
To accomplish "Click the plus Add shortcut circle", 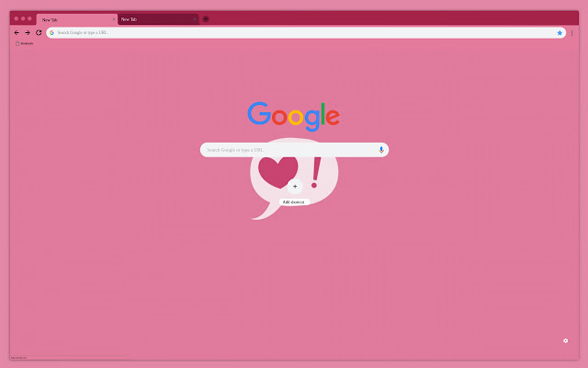I will 295,186.
